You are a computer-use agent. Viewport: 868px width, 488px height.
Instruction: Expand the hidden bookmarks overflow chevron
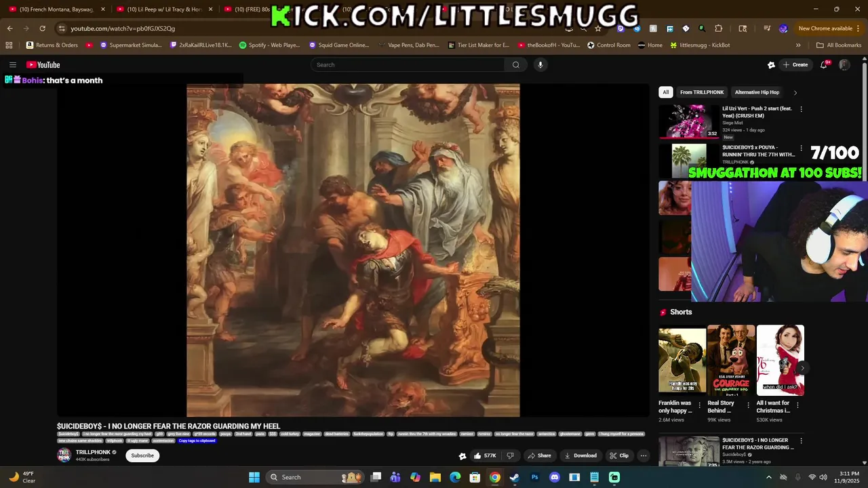click(798, 45)
